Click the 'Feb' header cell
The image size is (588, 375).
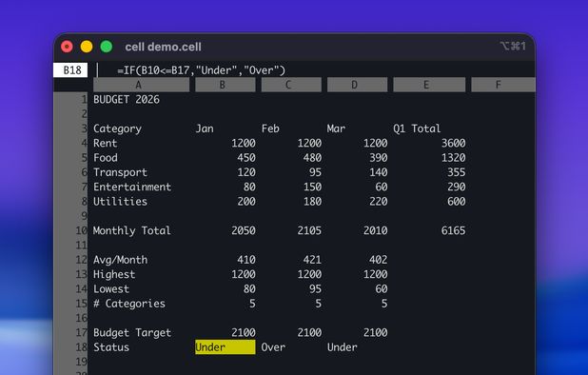coord(270,128)
